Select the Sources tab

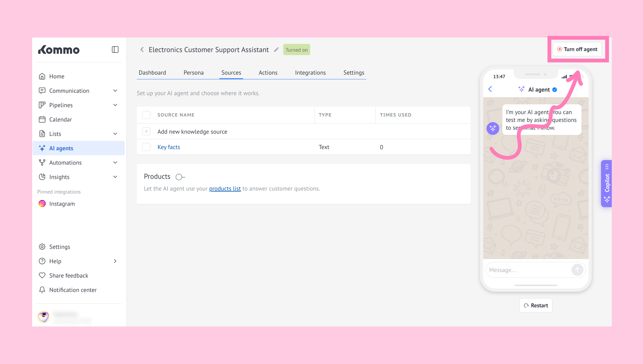(231, 73)
